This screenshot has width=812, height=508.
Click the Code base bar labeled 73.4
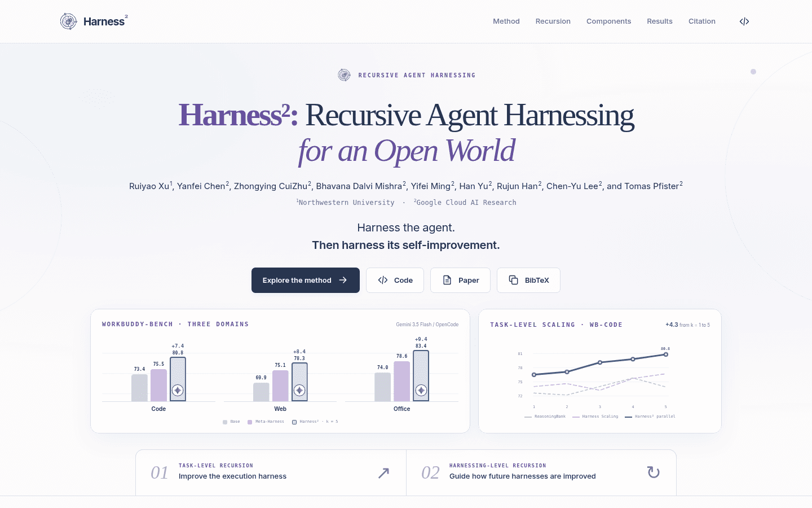coord(139,388)
